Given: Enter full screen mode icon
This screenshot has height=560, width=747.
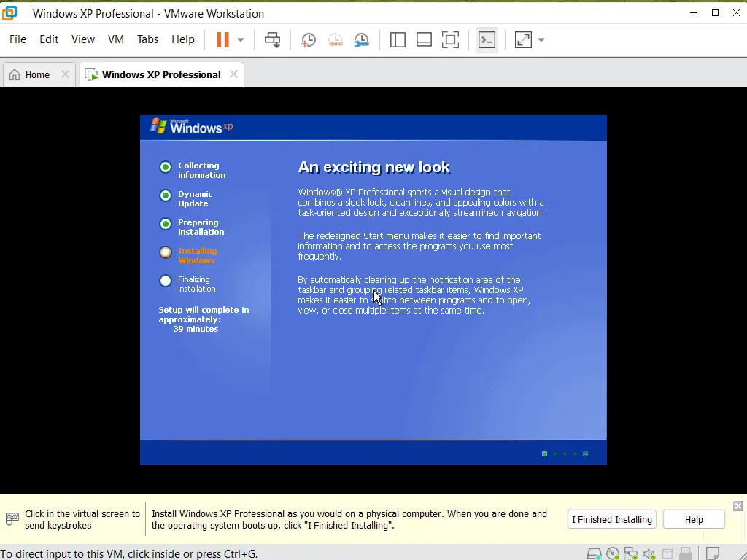Looking at the screenshot, I should (x=450, y=39).
